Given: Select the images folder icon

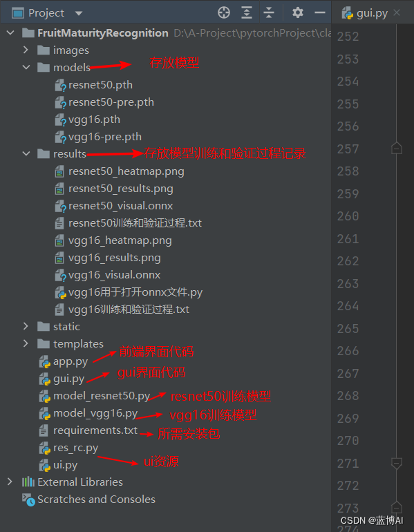Looking at the screenshot, I should pyautogui.click(x=44, y=50).
